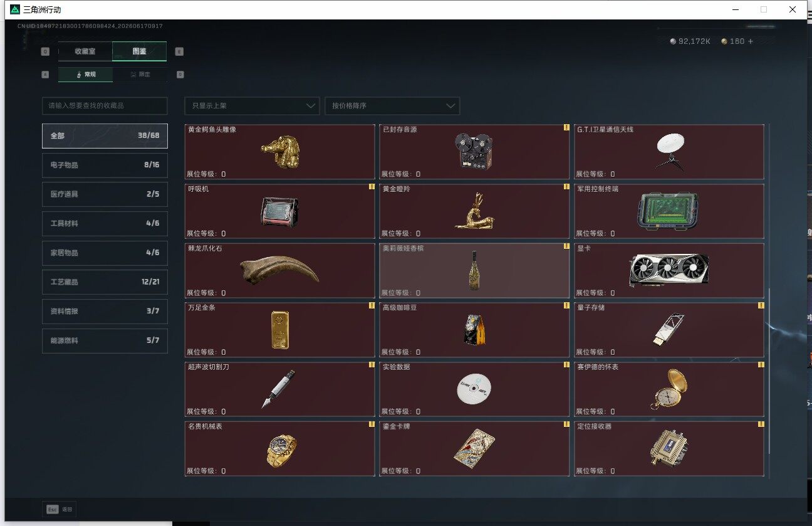Open the 实验数据 disc item
812x526 pixels.
point(474,389)
